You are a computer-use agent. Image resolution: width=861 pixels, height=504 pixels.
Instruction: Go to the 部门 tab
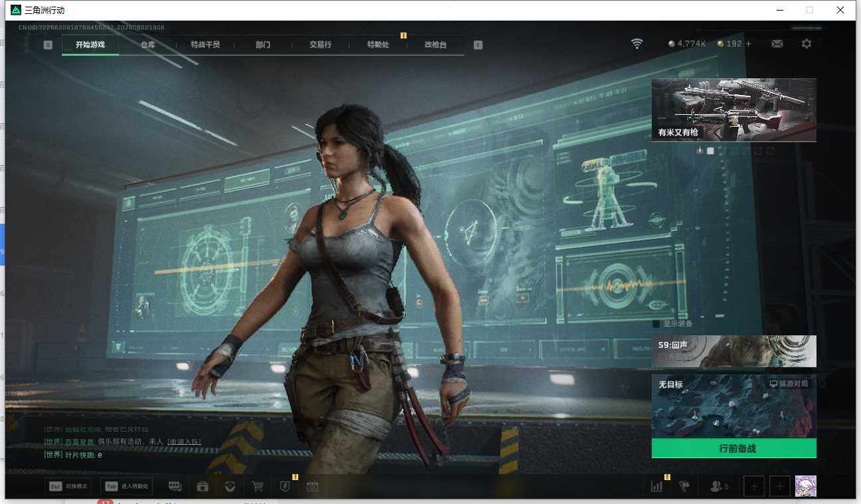[263, 44]
